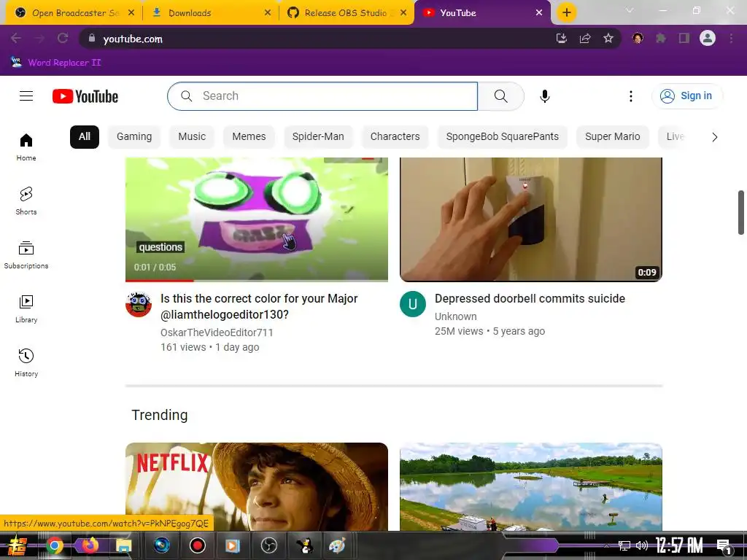Open 'Is this the correct color' video title

259,306
